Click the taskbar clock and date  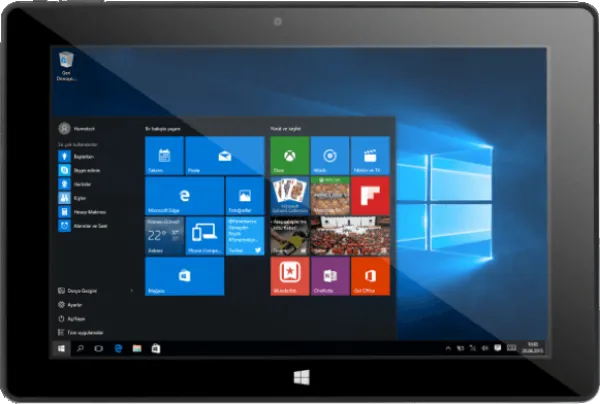pyautogui.click(x=532, y=348)
